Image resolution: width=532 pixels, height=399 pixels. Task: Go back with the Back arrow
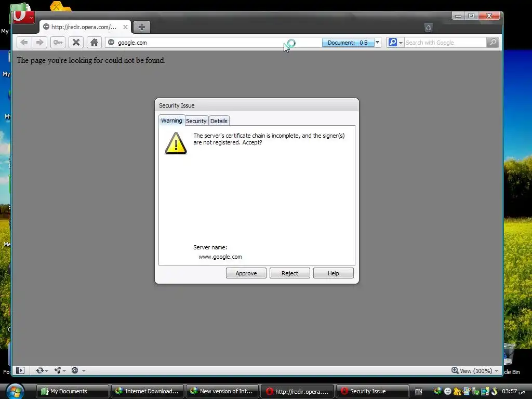[x=24, y=43]
